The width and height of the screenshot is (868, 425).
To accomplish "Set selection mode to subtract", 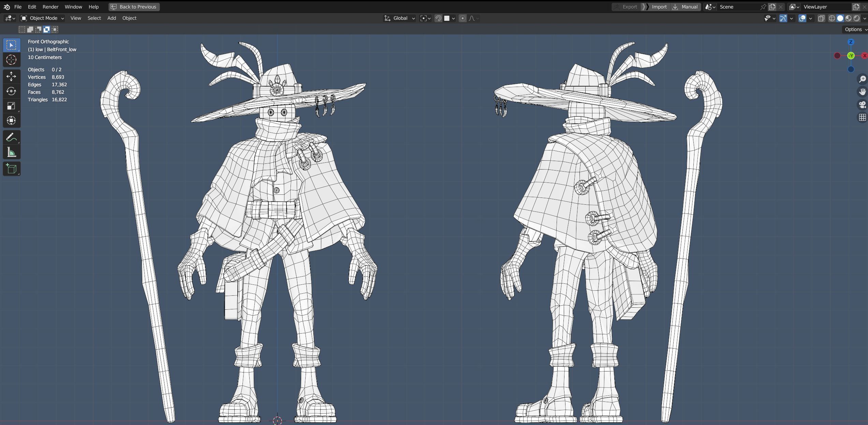I will coord(38,29).
